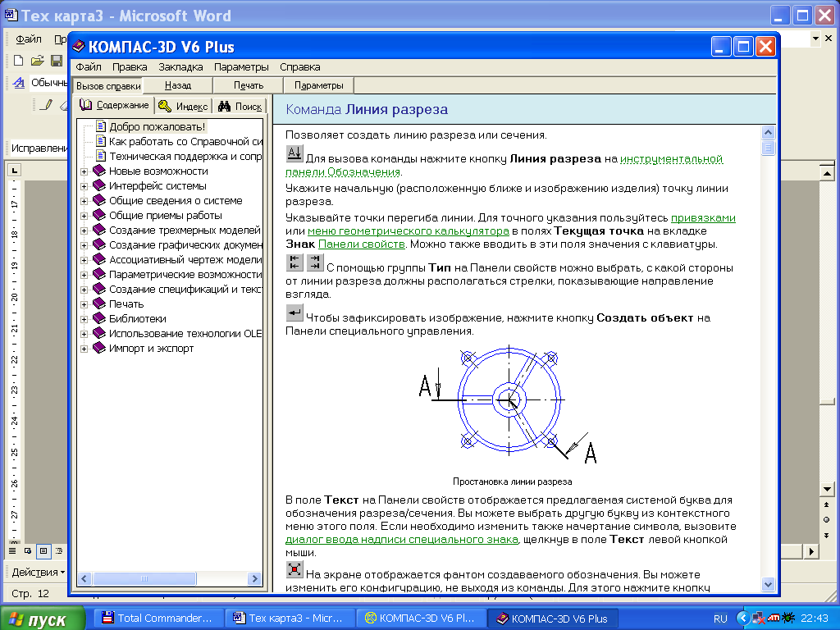Viewport: 840px width, 630px height.
Task: Open the Действия dropdown in Word
Action: [38, 572]
